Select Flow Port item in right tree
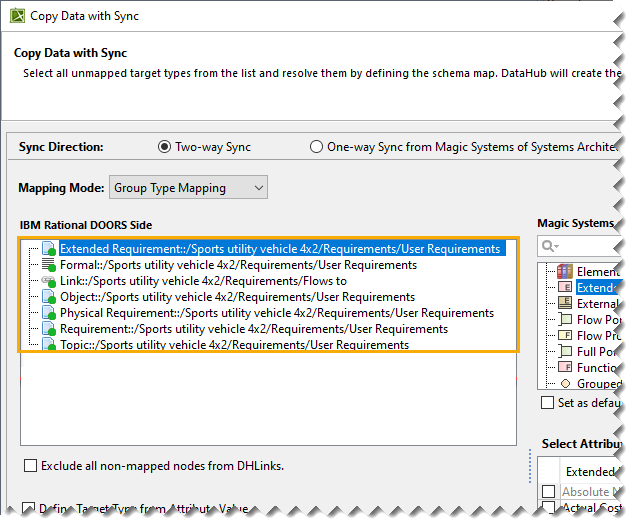 click(598, 319)
